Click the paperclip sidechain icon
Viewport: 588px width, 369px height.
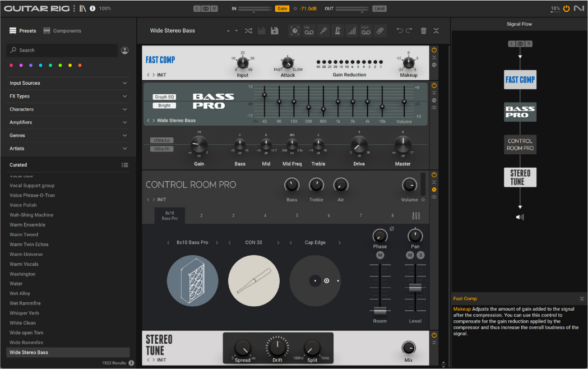pos(380,31)
